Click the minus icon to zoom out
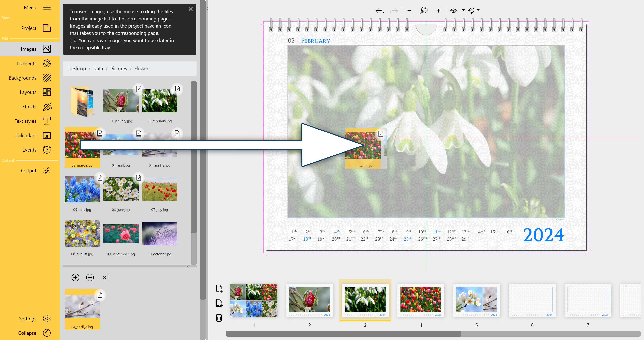The height and width of the screenshot is (340, 644). (409, 11)
